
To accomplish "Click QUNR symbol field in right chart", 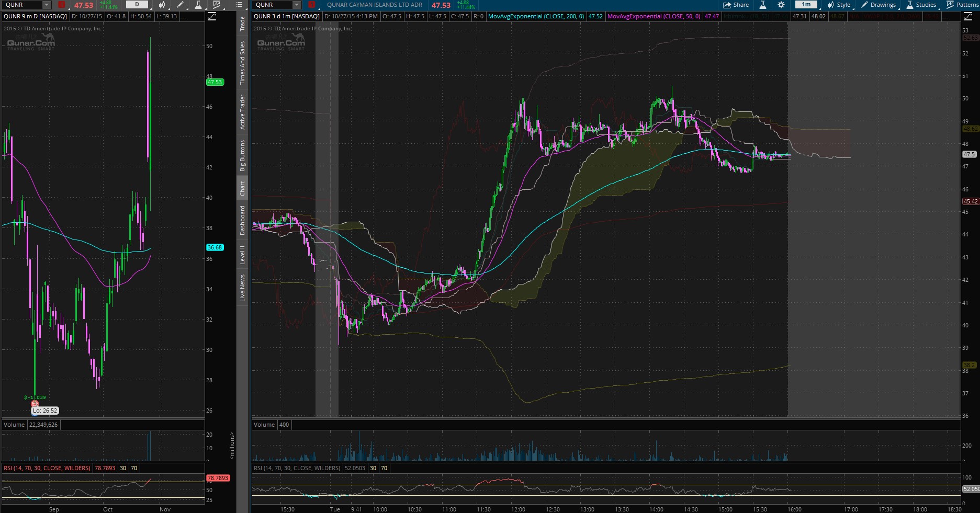I will 273,5.
